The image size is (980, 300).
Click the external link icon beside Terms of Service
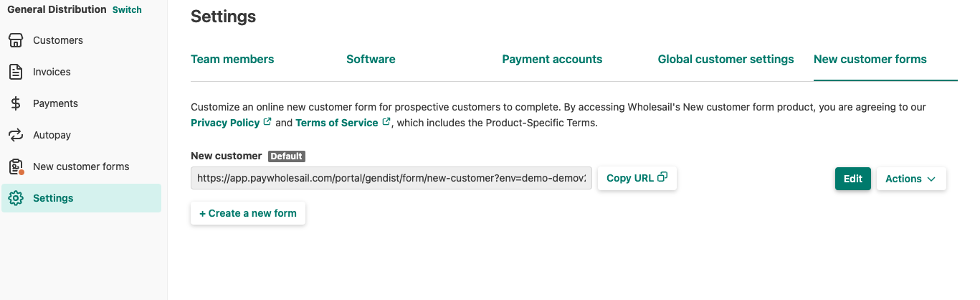(386, 122)
